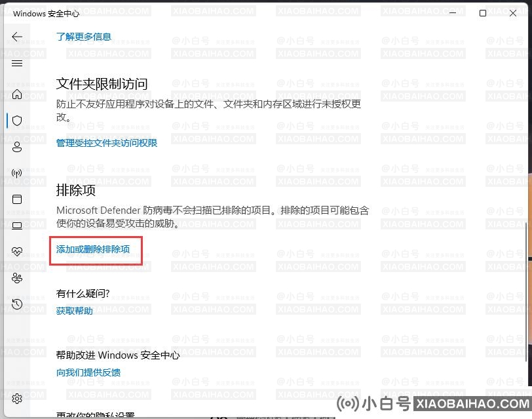This screenshot has height=419, width=532.
Task: Open the Home page icon
Action: click(x=17, y=94)
